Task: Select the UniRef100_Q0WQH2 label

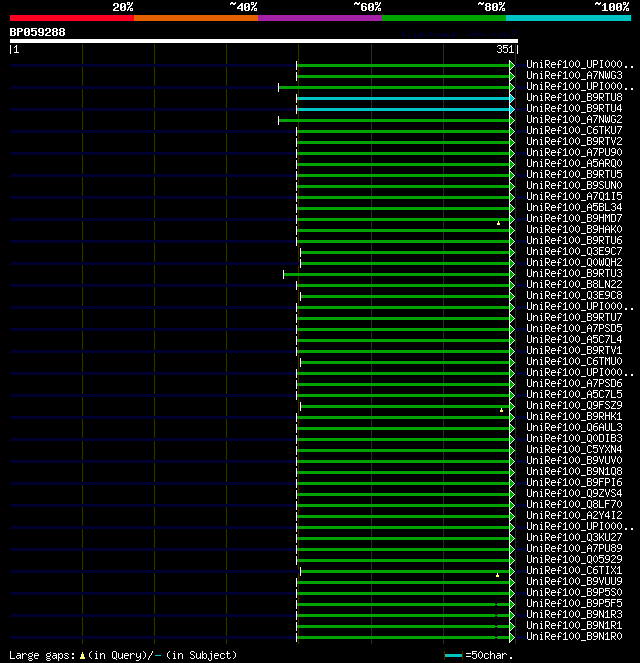Action: (x=574, y=262)
